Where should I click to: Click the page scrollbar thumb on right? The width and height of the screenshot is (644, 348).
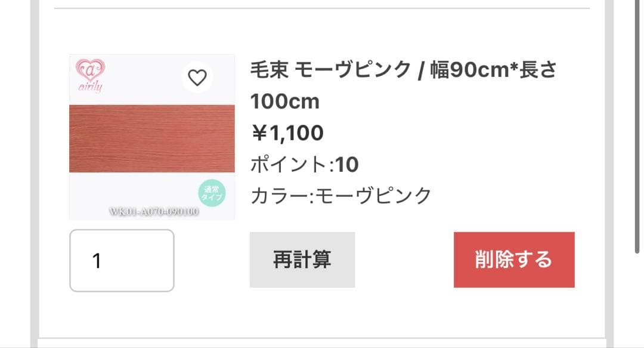click(x=637, y=126)
